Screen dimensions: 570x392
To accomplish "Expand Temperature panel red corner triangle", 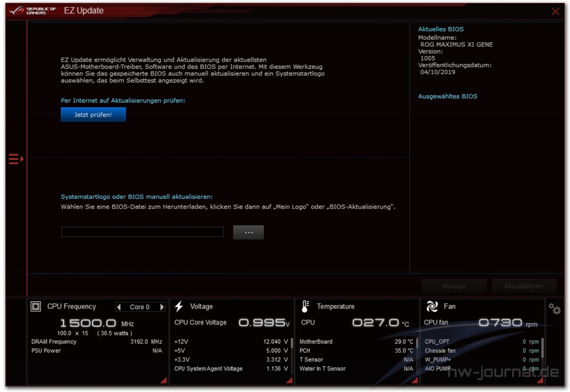I will tap(415, 380).
